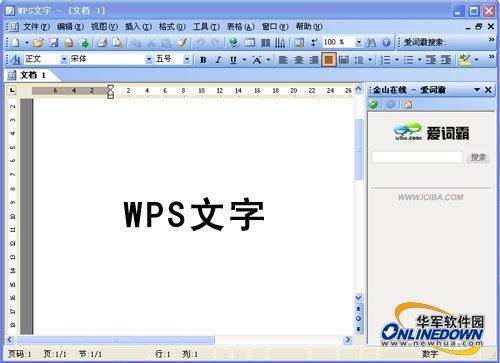Click the binoculars Find icon

click(371, 42)
